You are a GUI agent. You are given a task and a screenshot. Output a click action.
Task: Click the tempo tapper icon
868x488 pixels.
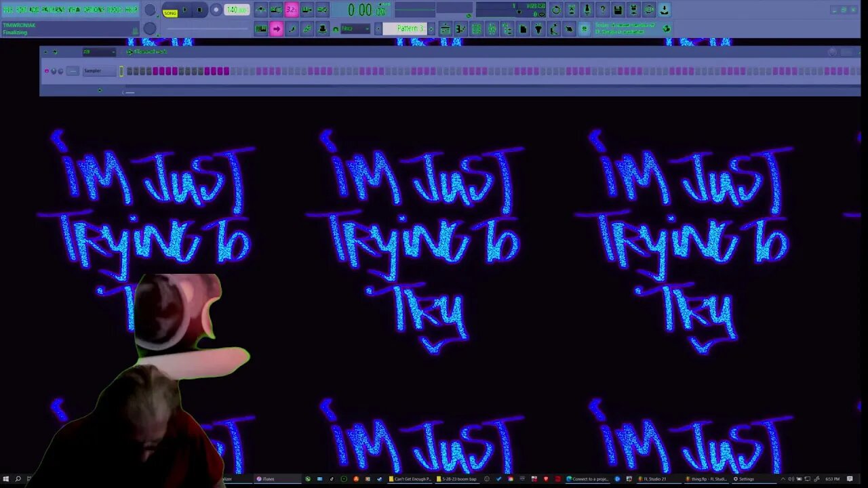(x=553, y=28)
